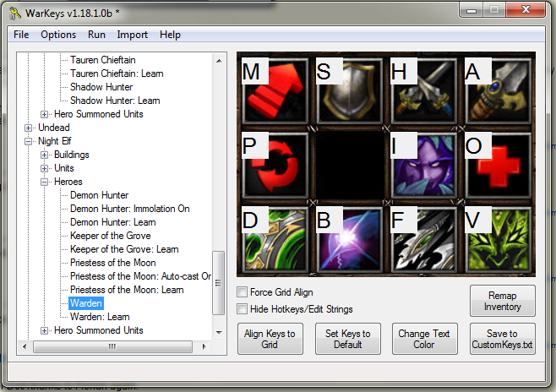
Task: Select Demon Hunter: Learn entry
Action: click(x=112, y=222)
